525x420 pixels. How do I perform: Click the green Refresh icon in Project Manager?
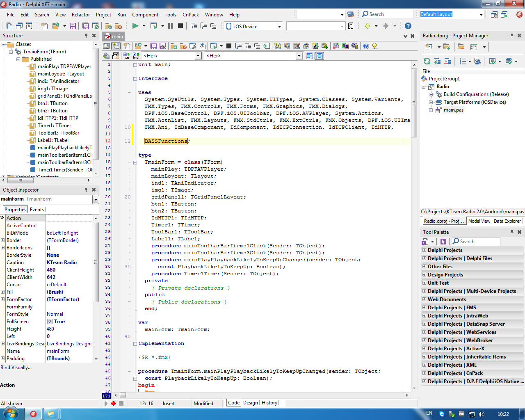coord(427,61)
